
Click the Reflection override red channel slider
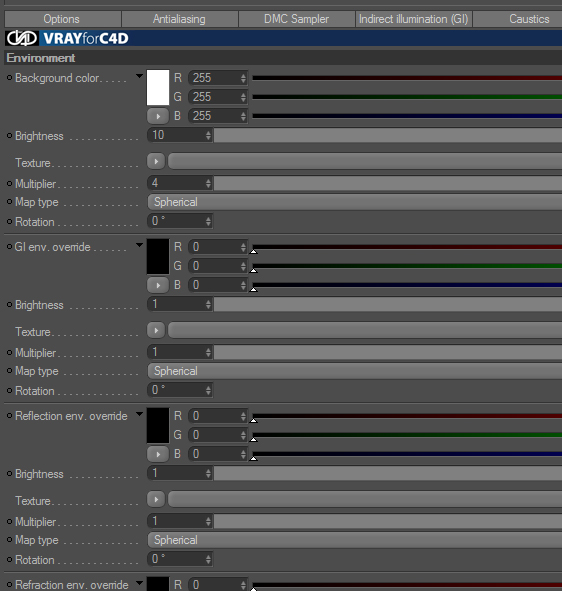coord(407,416)
